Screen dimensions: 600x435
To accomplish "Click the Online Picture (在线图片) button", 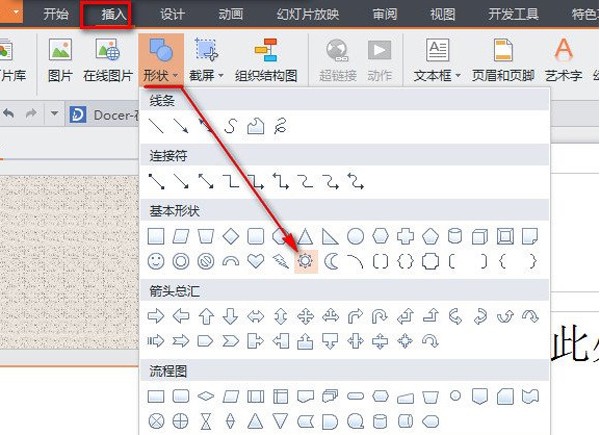I will [107, 60].
